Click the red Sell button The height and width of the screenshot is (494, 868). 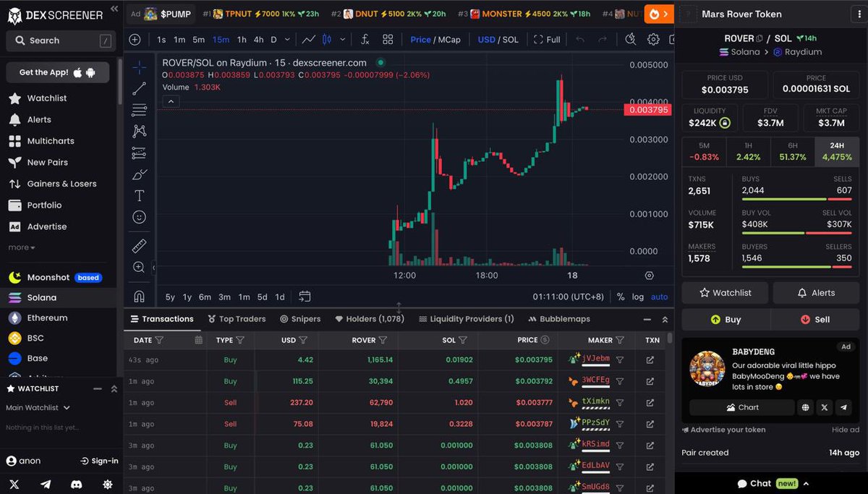coord(815,319)
